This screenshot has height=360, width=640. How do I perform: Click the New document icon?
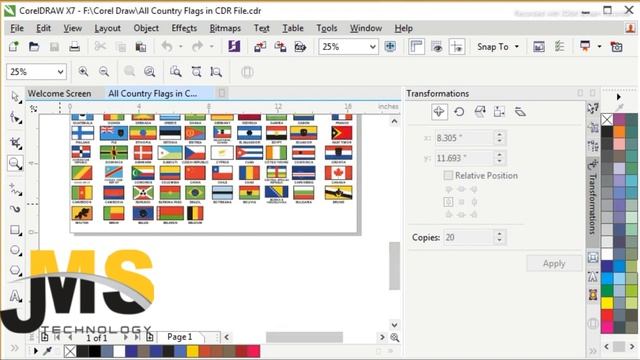pyautogui.click(x=14, y=47)
